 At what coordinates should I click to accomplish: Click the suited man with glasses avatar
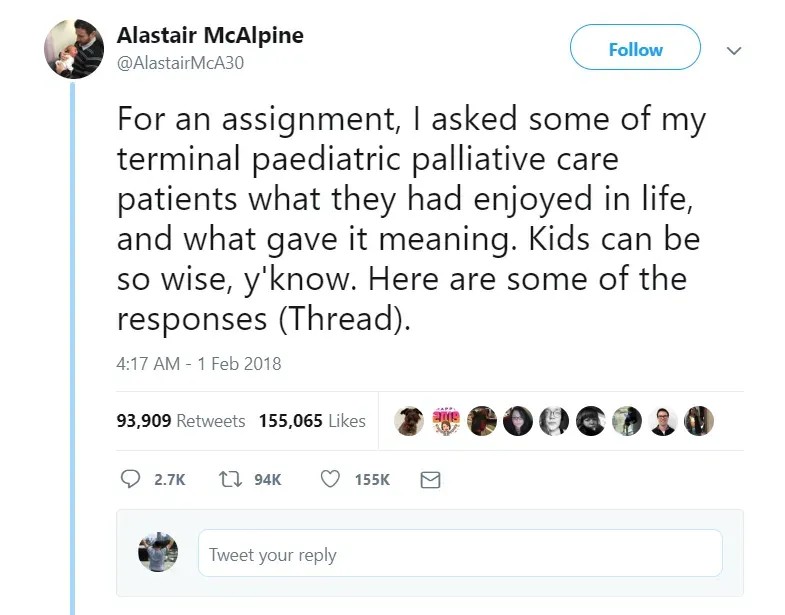662,421
